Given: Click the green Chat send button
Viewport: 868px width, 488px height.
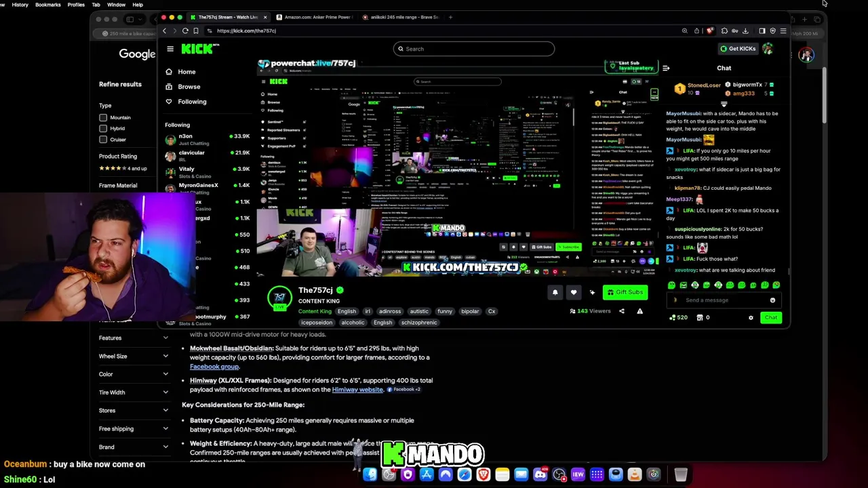Looking at the screenshot, I should click(x=770, y=318).
